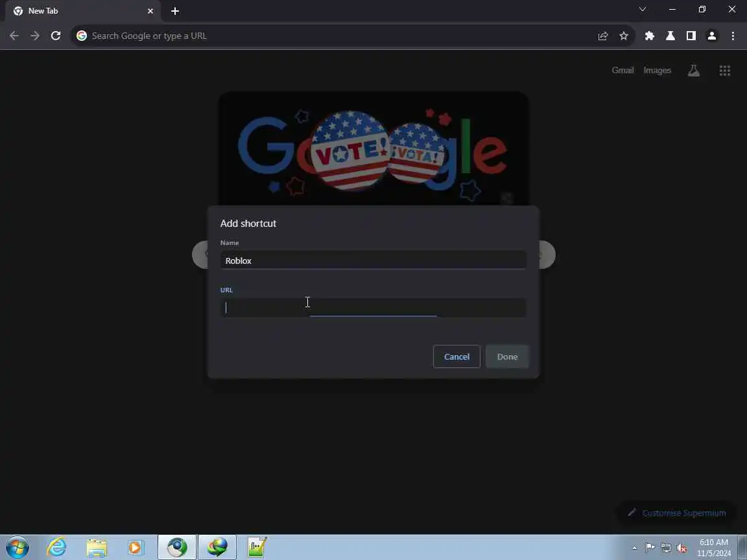Click the taskbar clock showing 6:10 AM
Image resolution: width=747 pixels, height=560 pixels.
tap(714, 548)
